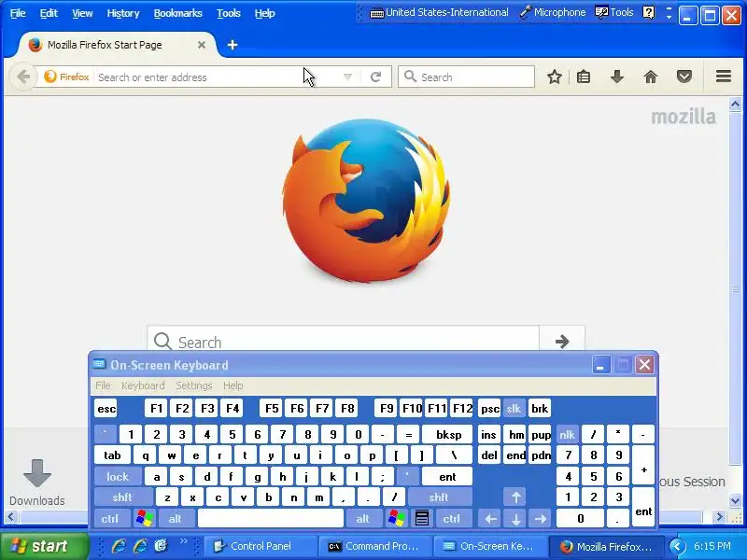The image size is (747, 560).
Task: Click the bksp key on On-Screen Keyboard
Action: pyautogui.click(x=448, y=434)
